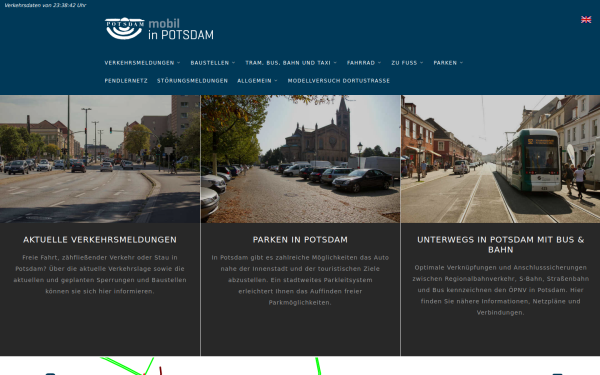Expand the Verkehrsmeldungen menu chevron
The width and height of the screenshot is (600, 375).
click(x=179, y=63)
